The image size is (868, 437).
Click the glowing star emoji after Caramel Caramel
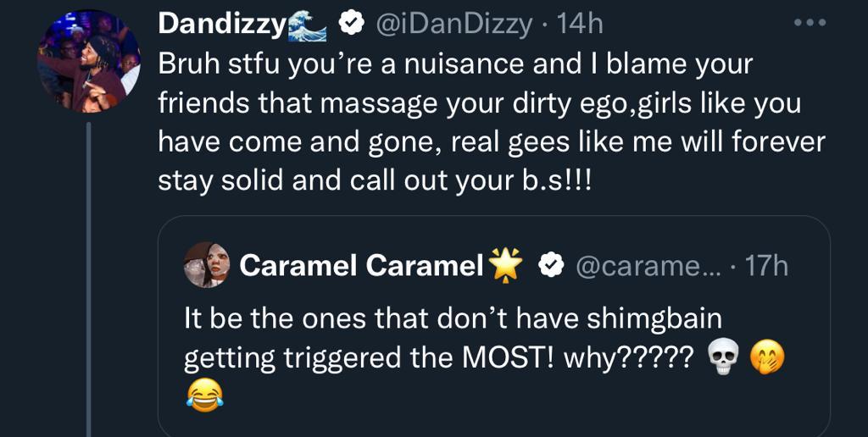[x=508, y=265]
